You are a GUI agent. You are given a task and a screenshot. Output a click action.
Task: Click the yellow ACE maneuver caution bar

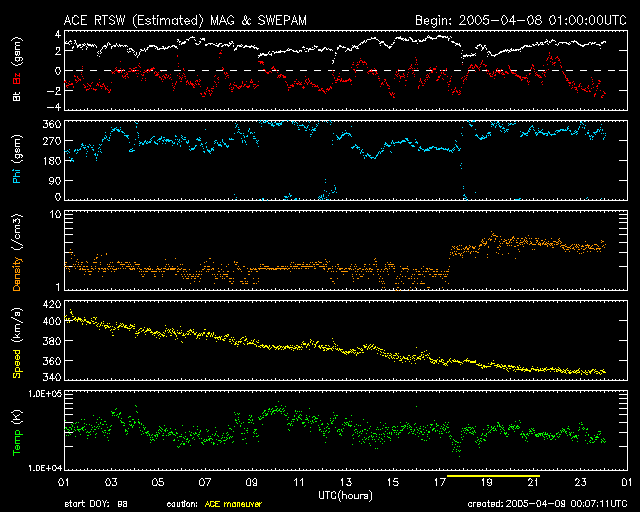[494, 476]
